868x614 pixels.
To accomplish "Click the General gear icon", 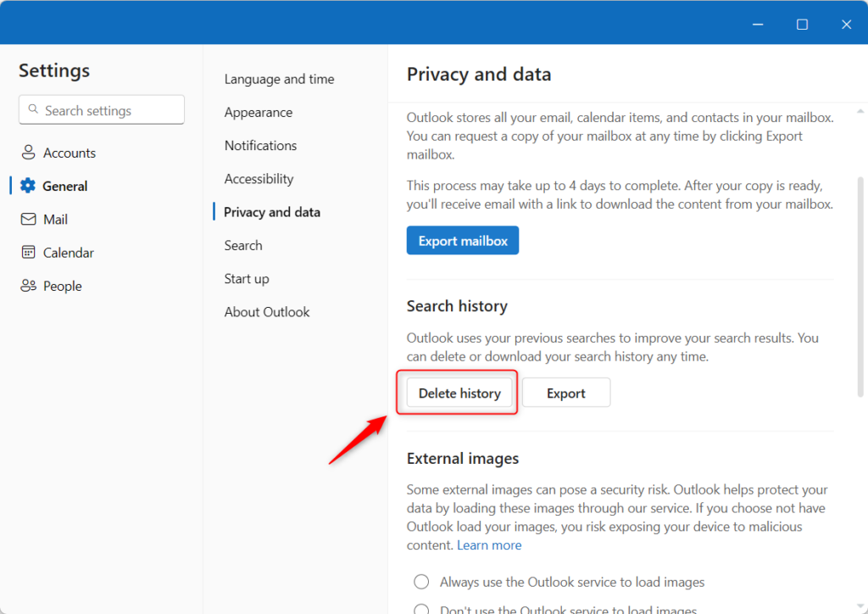I will click(28, 186).
